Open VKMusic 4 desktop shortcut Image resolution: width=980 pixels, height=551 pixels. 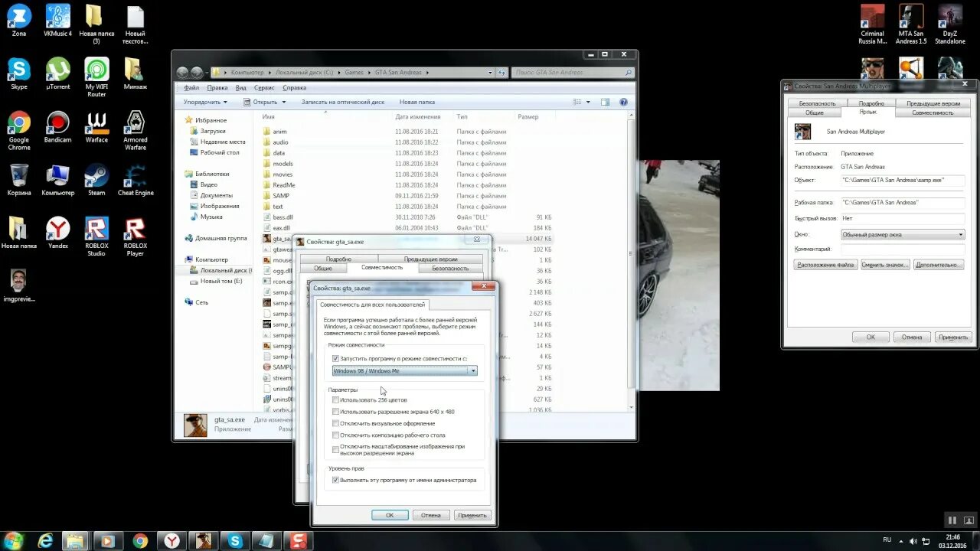58,20
